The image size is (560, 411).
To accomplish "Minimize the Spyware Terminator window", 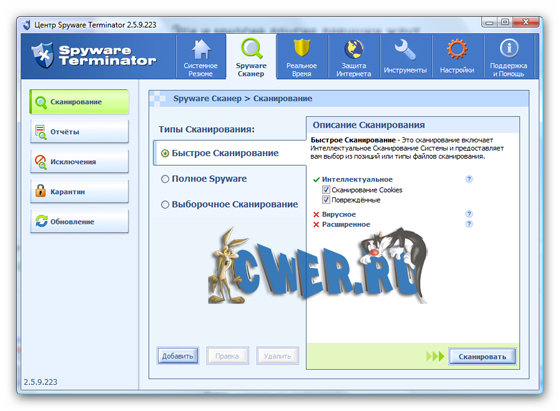I will (489, 22).
